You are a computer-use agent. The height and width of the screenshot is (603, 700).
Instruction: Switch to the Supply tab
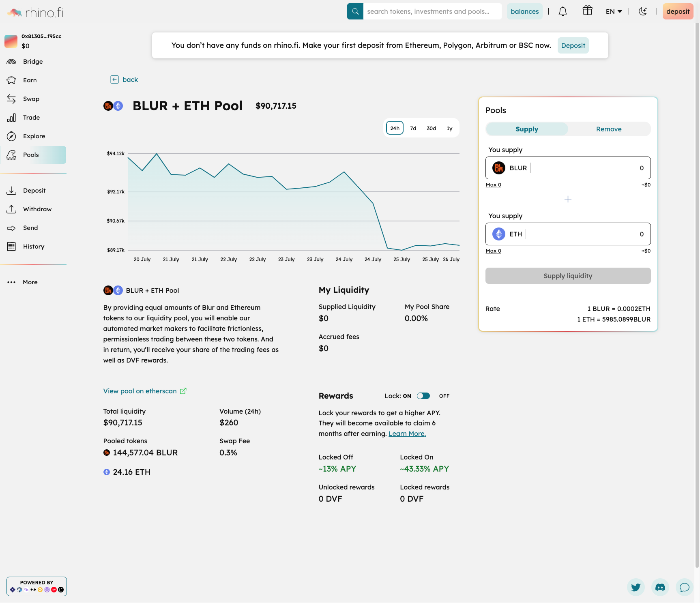coord(527,129)
